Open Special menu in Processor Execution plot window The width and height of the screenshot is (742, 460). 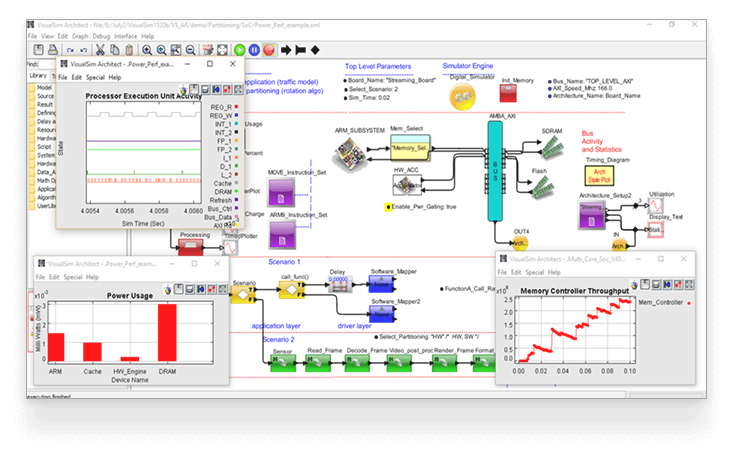point(95,77)
